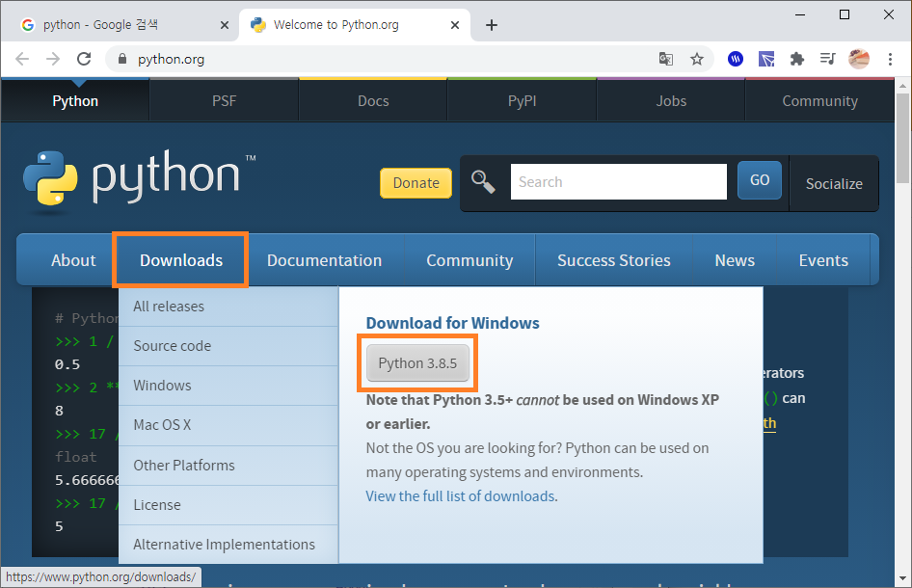Click the cursor-arrow extension icon
Viewport: 912px width, 588px height.
(766, 59)
